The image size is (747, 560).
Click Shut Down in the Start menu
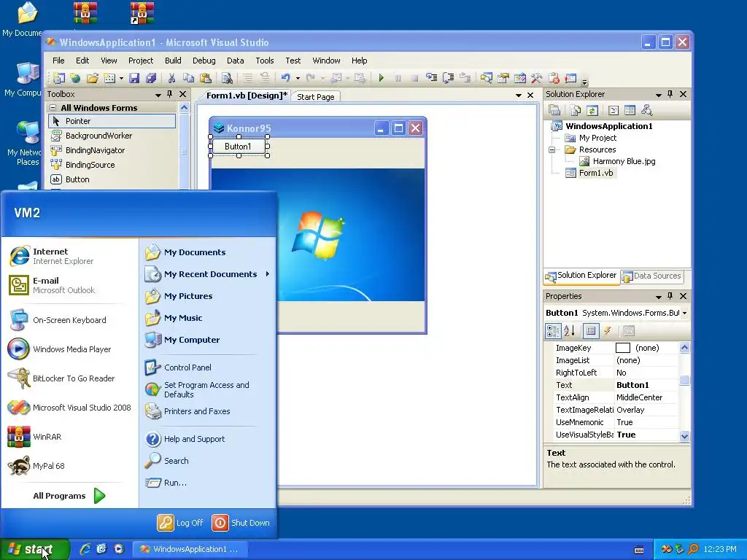pos(241,523)
